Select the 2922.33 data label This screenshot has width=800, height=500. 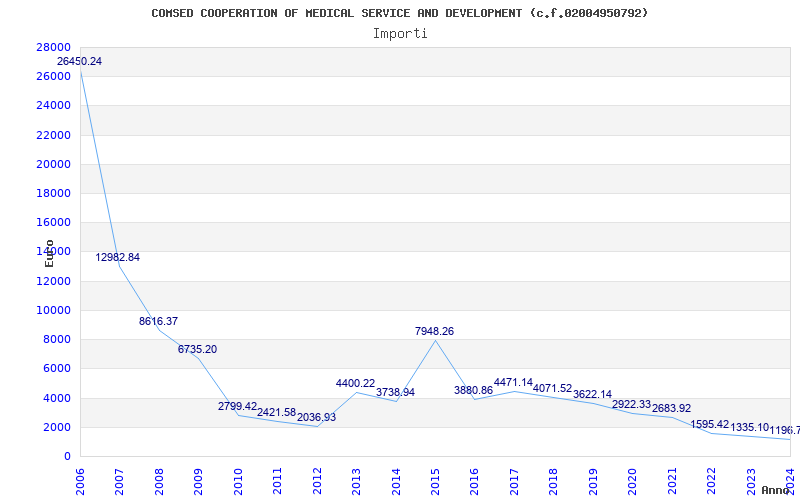point(632,405)
